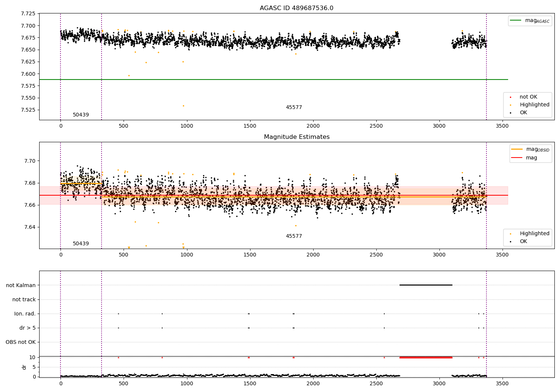Click the 7.575 y-axis tick label
Screen dimensions: 560x392
pos(28,86)
